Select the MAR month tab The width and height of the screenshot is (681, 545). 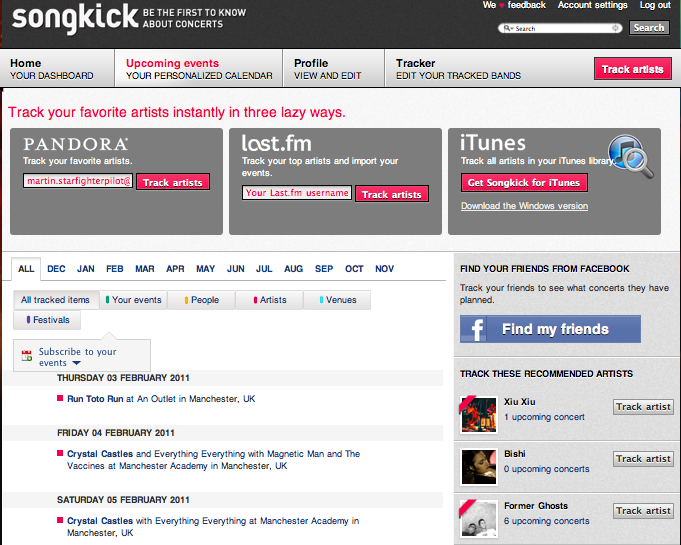(x=145, y=269)
